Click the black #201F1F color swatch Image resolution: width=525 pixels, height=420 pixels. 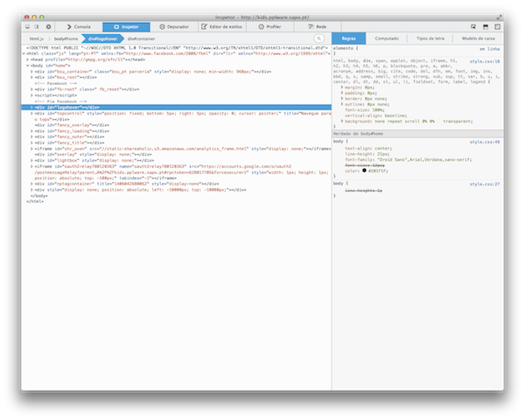click(364, 171)
